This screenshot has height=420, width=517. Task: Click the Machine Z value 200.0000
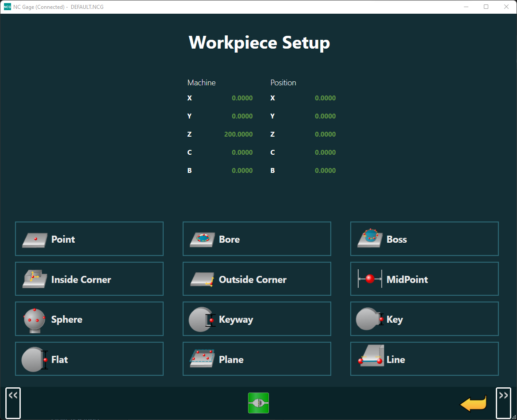(x=238, y=134)
